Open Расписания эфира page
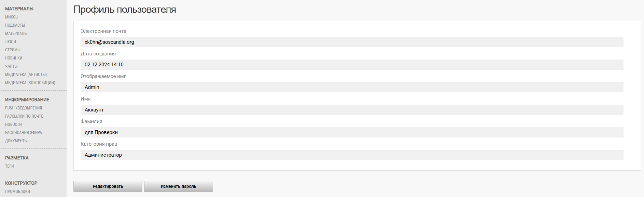The image size is (644, 197). (x=24, y=133)
